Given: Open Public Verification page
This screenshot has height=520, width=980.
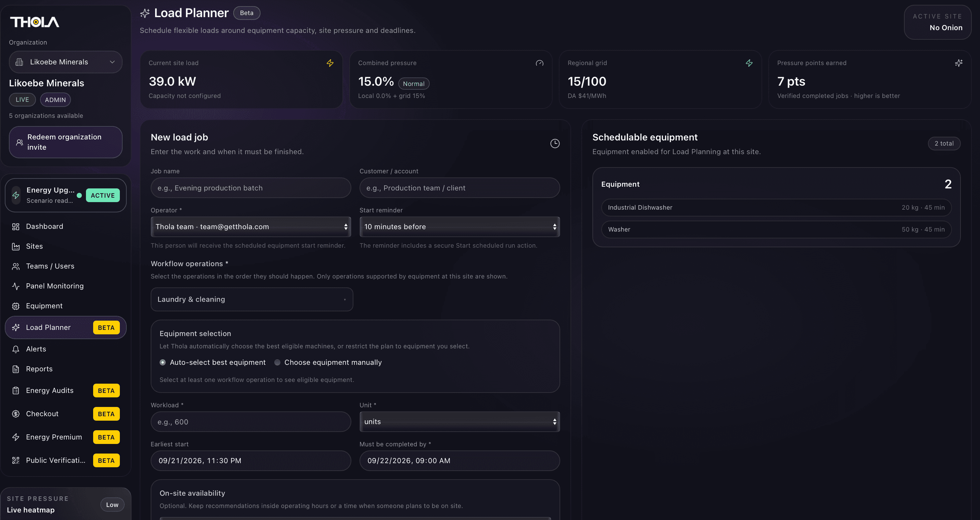Looking at the screenshot, I should tap(65, 461).
